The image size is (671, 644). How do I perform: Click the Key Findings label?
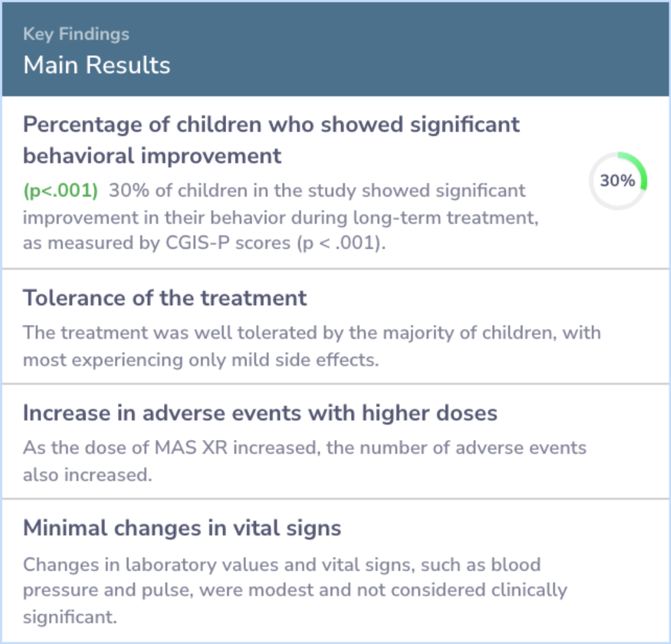(x=76, y=34)
